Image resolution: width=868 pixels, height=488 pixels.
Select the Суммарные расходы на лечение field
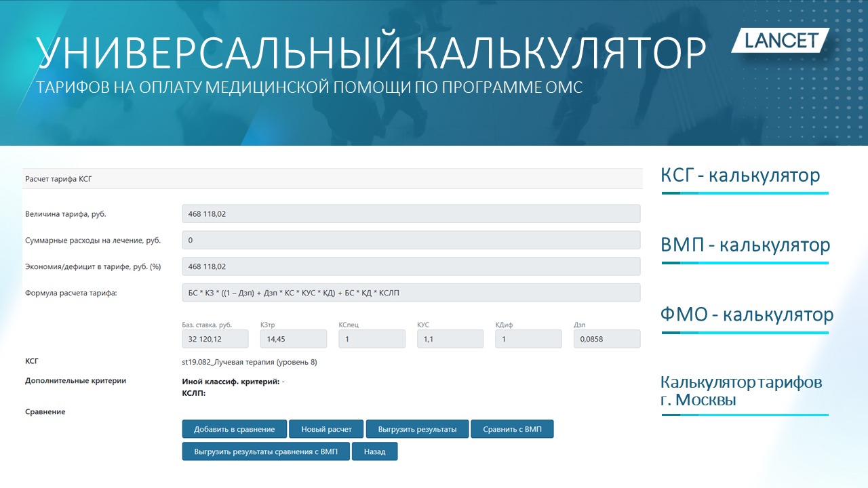[411, 240]
